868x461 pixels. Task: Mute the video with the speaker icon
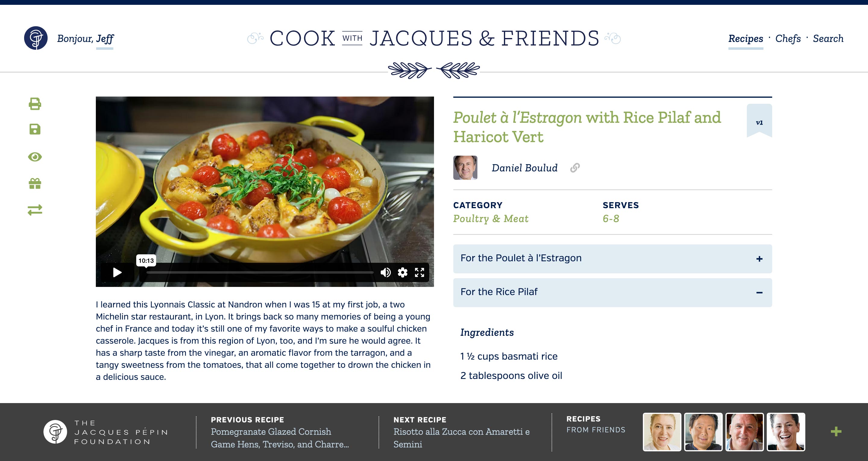[385, 272]
